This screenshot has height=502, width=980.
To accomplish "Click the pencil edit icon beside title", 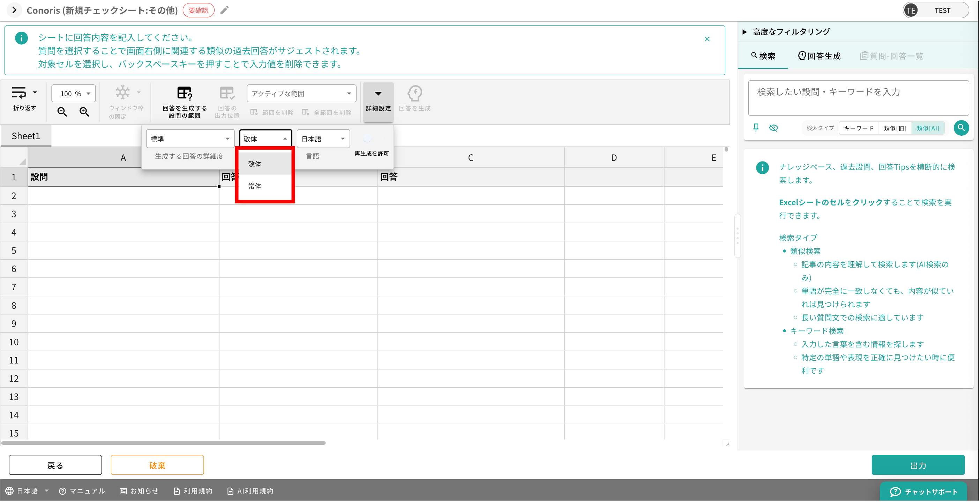I will coord(224,10).
